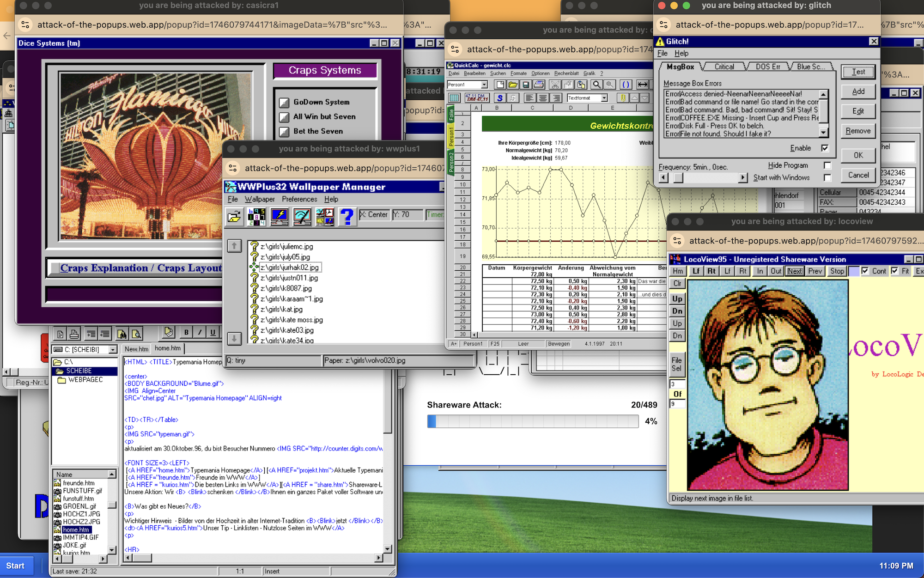Check the Hide Program checkbox in Glitch
This screenshot has height=578, width=924.
pyautogui.click(x=827, y=165)
